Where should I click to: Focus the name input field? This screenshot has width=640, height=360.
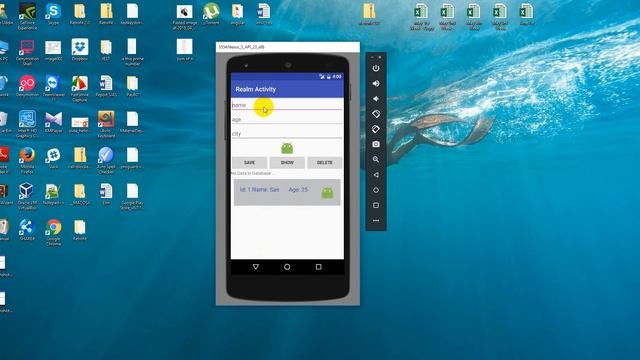click(x=287, y=105)
